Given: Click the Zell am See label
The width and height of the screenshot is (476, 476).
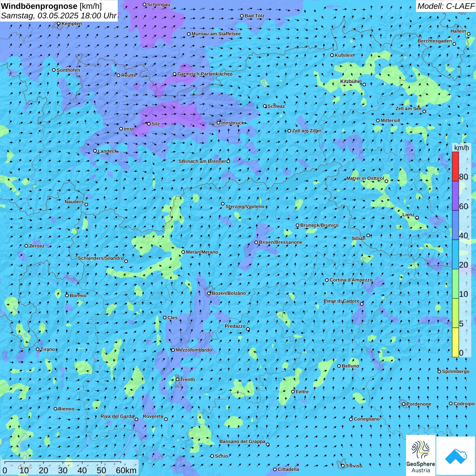Looking at the screenshot, I should 408,108.
